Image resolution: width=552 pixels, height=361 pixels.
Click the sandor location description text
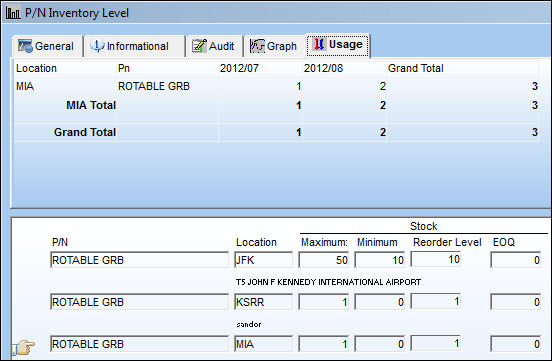[249, 324]
